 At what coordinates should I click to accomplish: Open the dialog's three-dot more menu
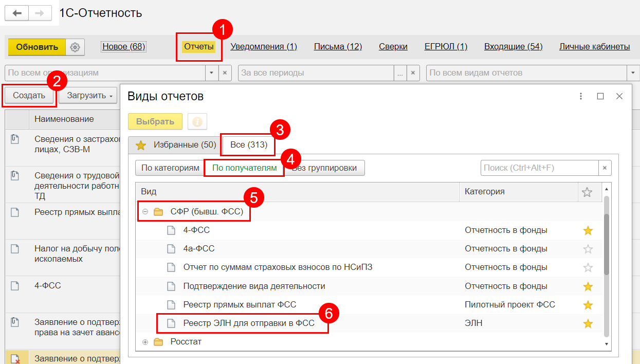581,96
